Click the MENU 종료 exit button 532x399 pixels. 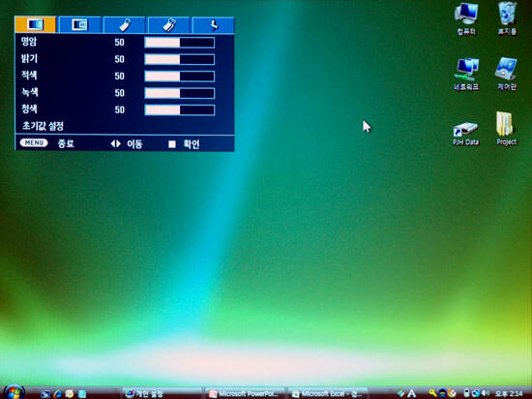(x=46, y=143)
